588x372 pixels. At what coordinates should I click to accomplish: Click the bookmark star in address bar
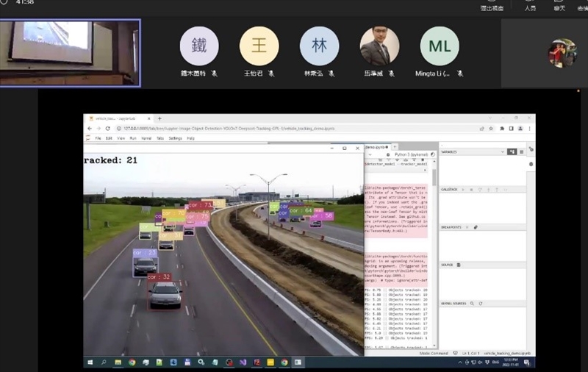tap(491, 128)
